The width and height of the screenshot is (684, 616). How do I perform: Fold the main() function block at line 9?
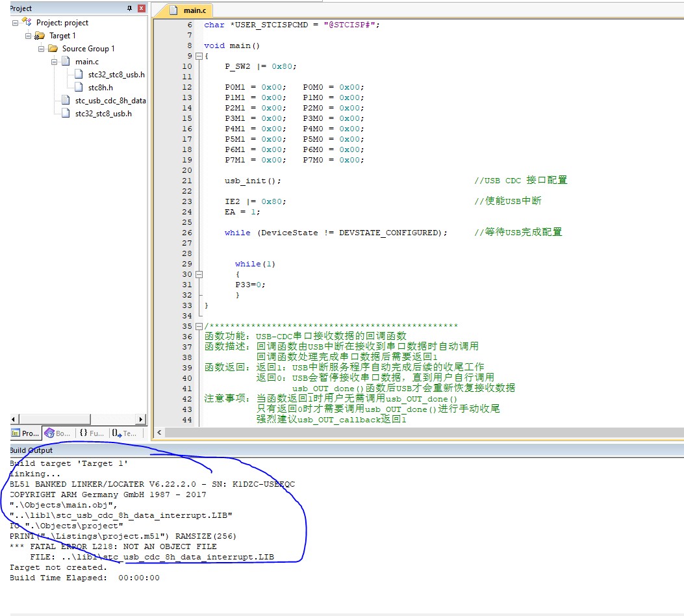point(199,56)
